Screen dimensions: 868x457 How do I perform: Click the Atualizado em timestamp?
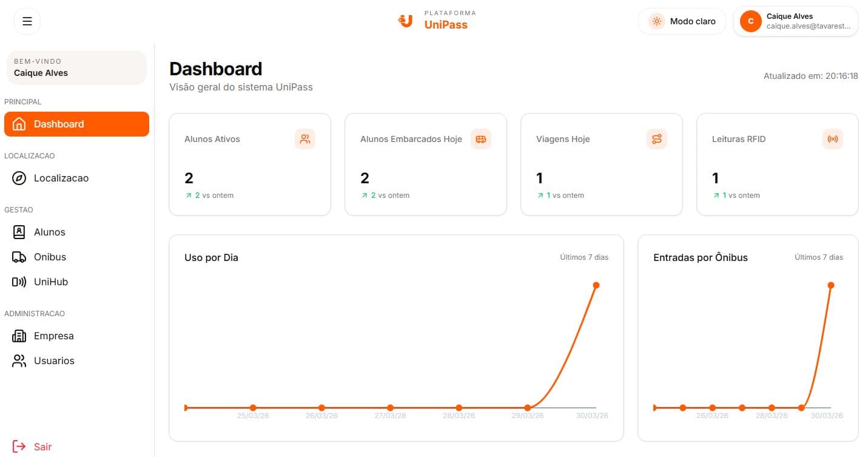click(811, 76)
